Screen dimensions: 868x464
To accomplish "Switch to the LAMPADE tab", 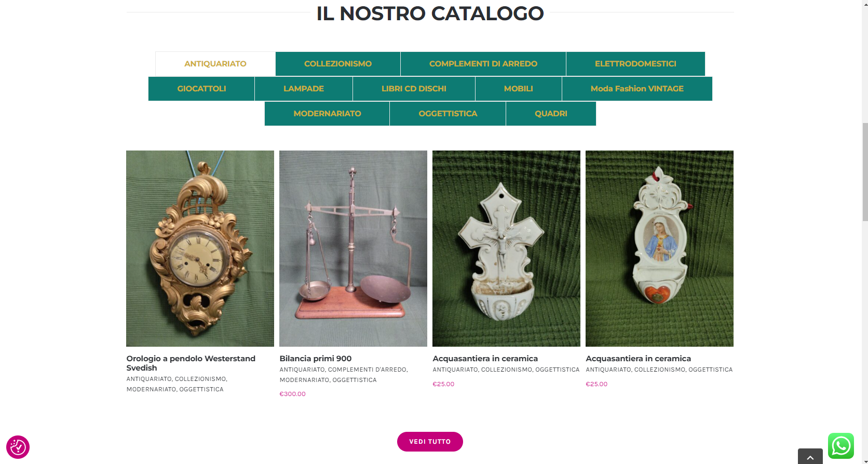I will (x=304, y=89).
